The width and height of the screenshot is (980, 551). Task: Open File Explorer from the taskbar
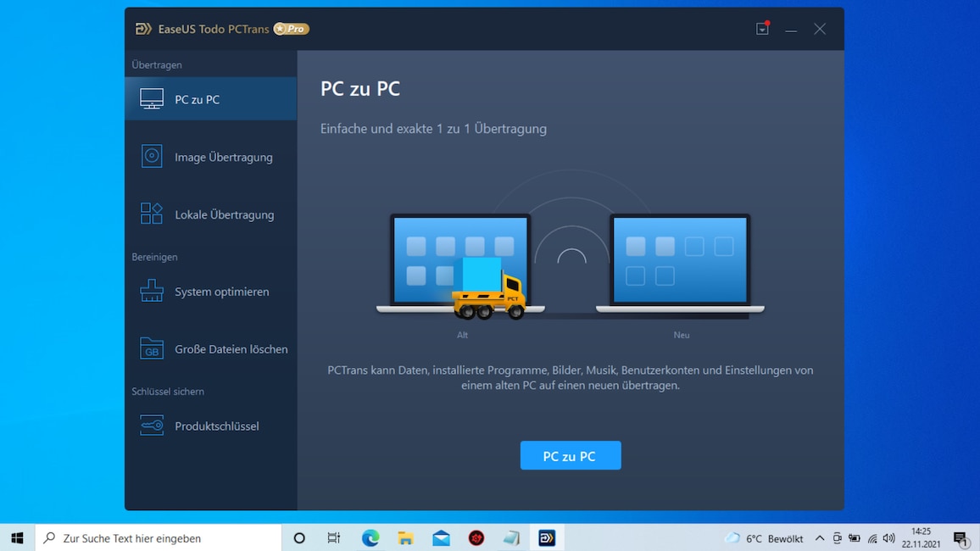click(x=405, y=537)
